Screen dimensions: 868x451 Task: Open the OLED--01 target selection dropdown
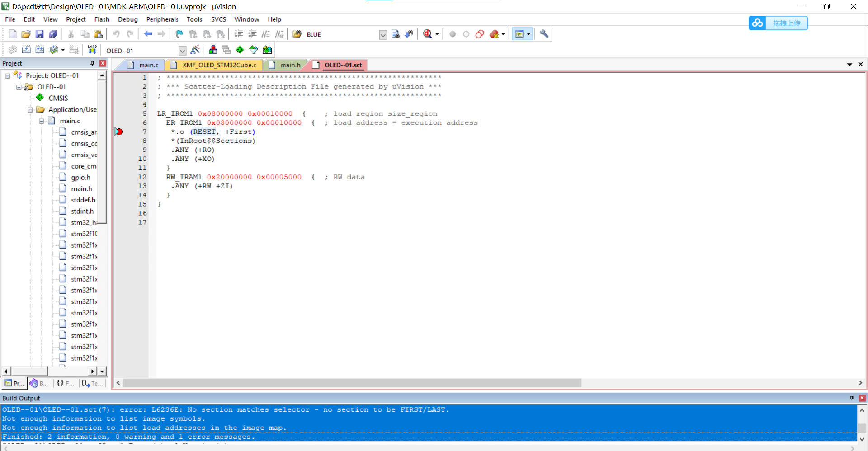(182, 51)
